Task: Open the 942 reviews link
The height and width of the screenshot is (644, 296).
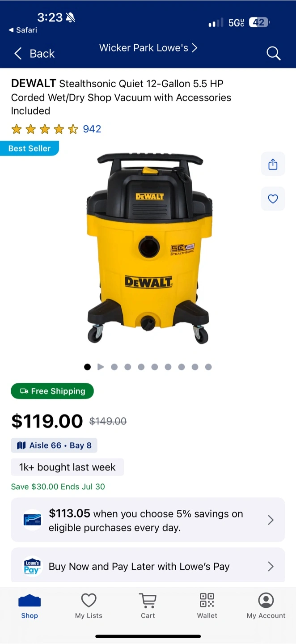Action: tap(92, 129)
